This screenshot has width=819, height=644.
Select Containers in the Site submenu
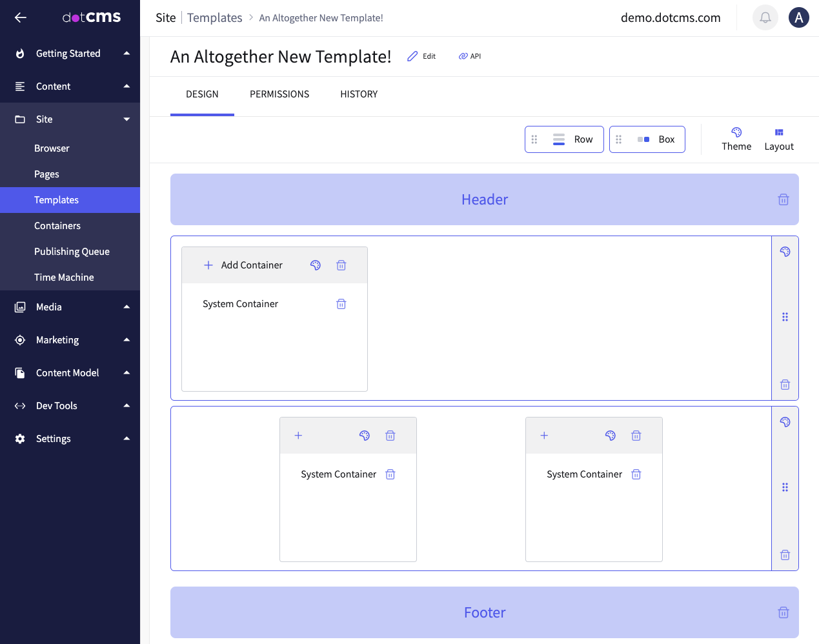(57, 226)
